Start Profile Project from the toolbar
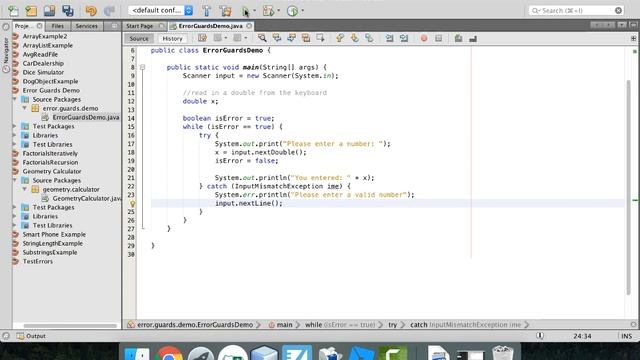 292,11
